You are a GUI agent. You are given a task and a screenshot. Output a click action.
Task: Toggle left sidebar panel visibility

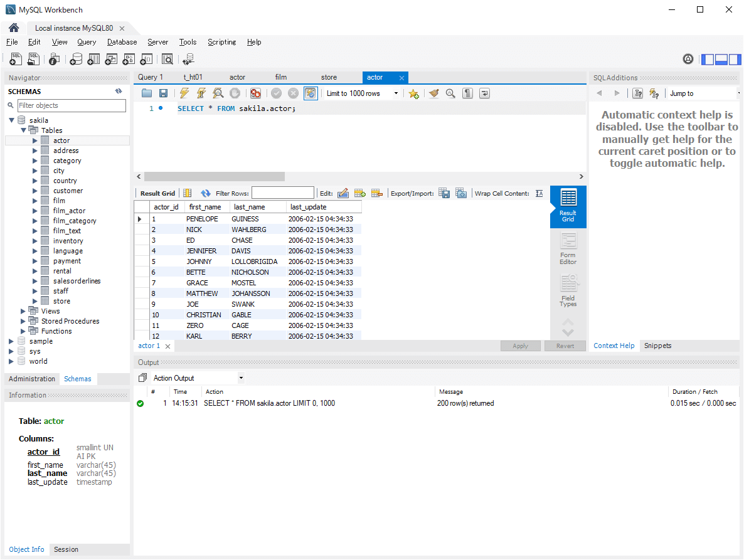pos(708,60)
